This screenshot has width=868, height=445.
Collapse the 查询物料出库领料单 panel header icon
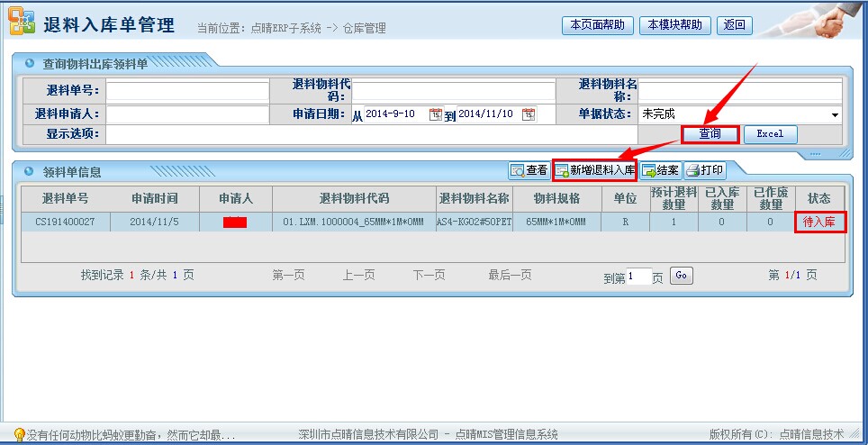pos(29,64)
